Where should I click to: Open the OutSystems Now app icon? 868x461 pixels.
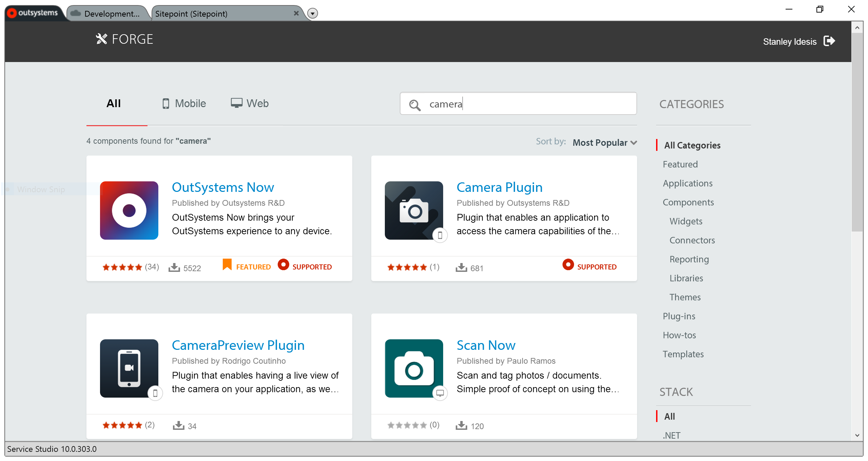[129, 211]
